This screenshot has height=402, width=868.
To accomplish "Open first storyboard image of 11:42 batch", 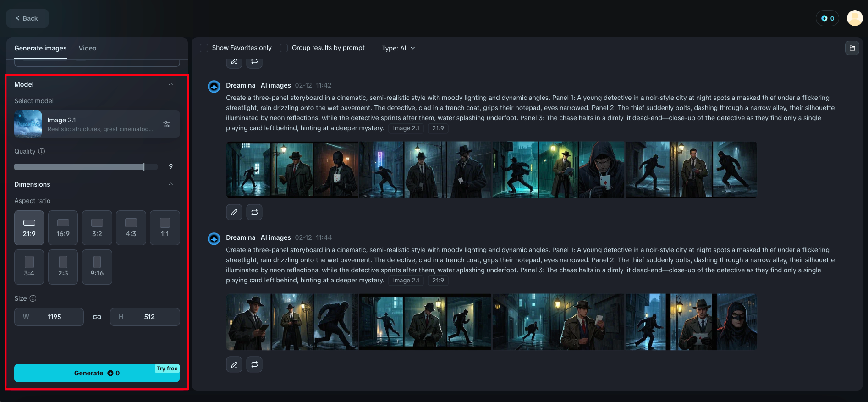I will (292, 170).
